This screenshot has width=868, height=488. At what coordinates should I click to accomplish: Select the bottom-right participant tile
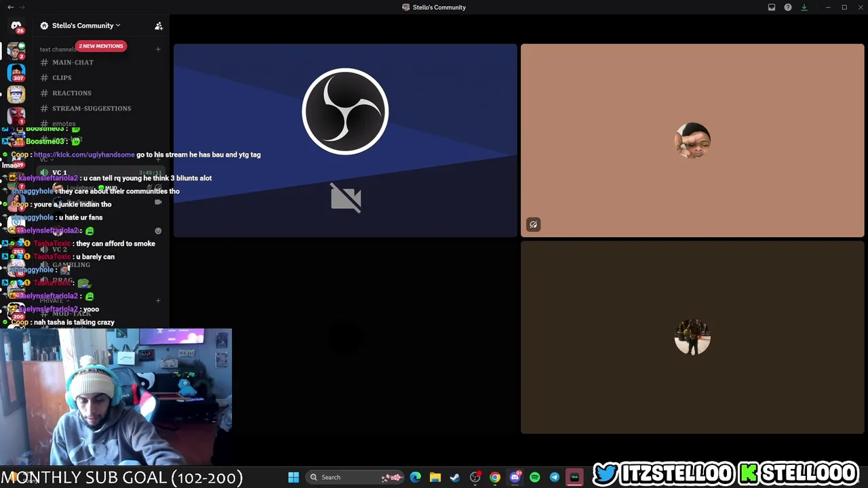692,337
